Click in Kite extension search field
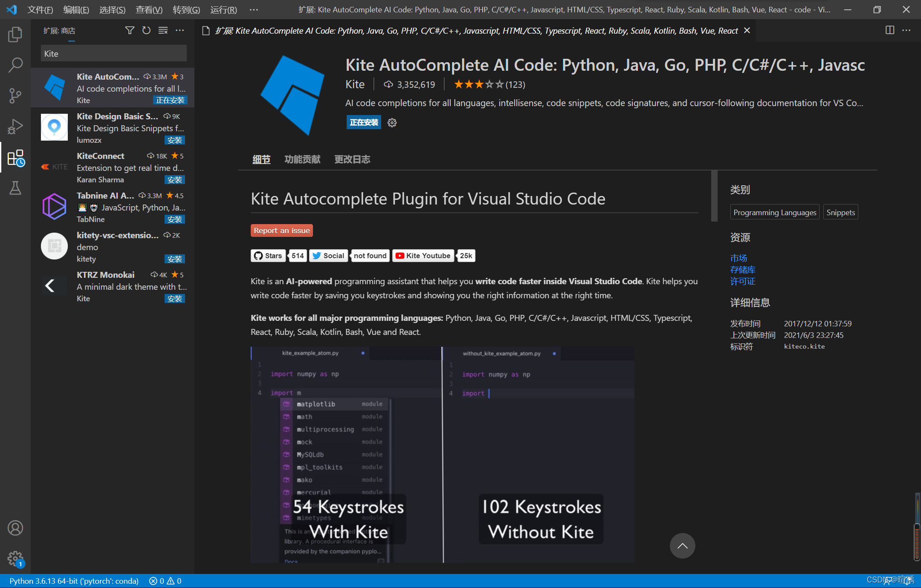 [113, 54]
